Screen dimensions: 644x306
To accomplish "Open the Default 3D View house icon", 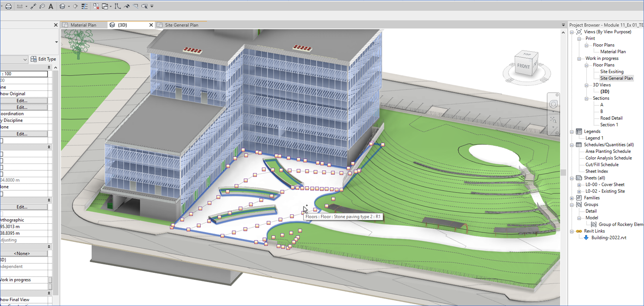I will (63, 6).
